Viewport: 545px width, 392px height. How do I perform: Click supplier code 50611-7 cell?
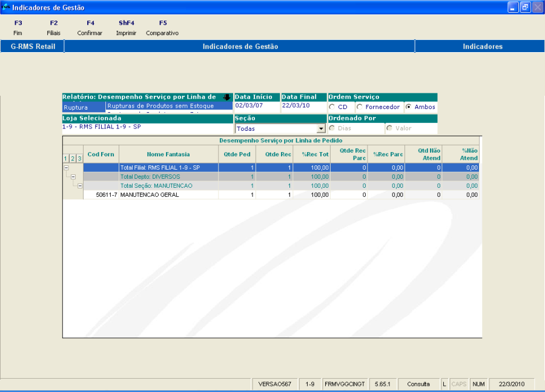101,194
